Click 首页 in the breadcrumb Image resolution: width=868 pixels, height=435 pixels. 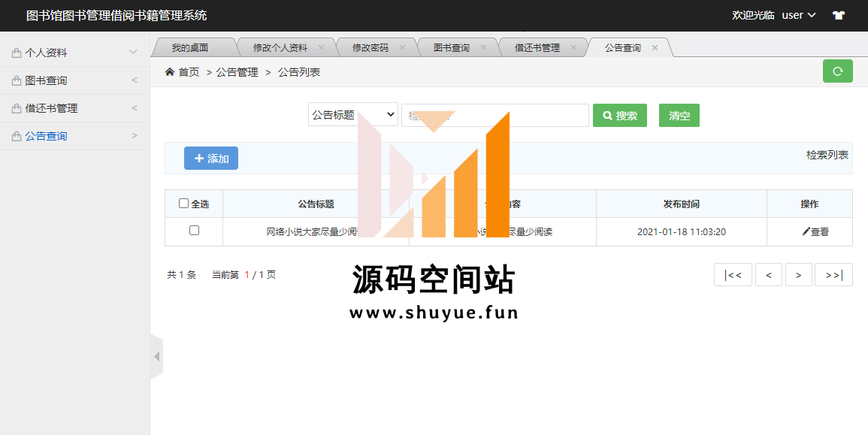[189, 72]
